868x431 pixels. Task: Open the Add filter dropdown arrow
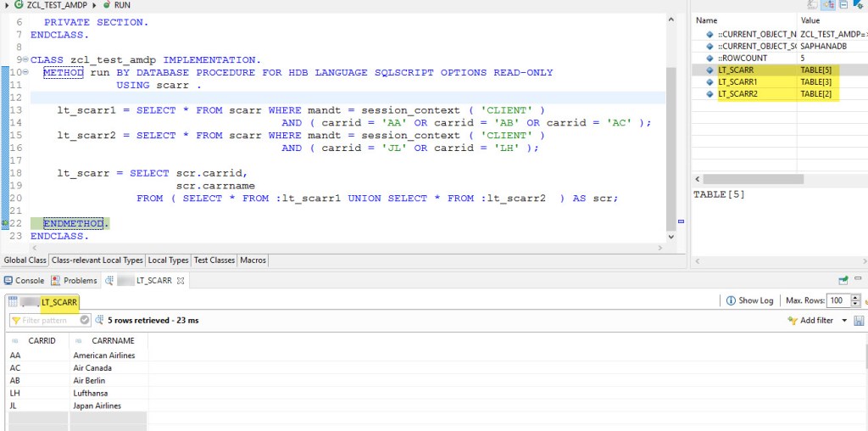coord(843,321)
